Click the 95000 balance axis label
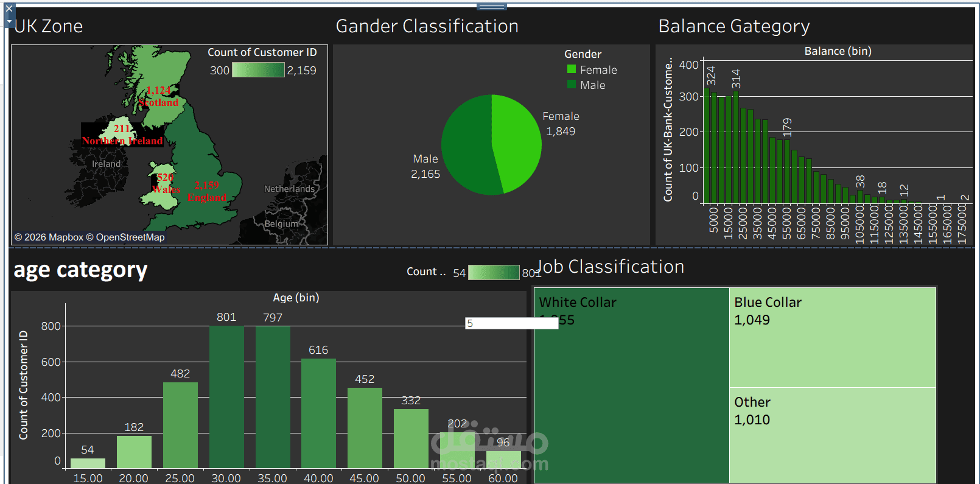The image size is (980, 484). 845,223
